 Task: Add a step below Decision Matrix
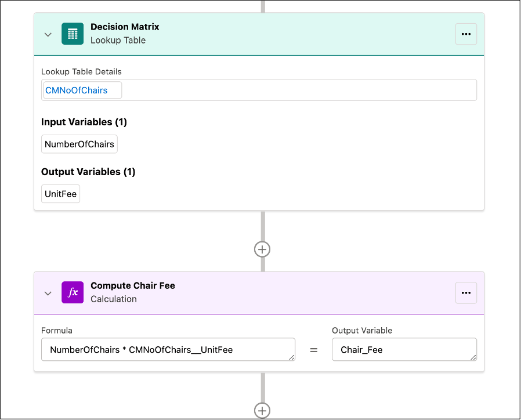click(x=262, y=249)
